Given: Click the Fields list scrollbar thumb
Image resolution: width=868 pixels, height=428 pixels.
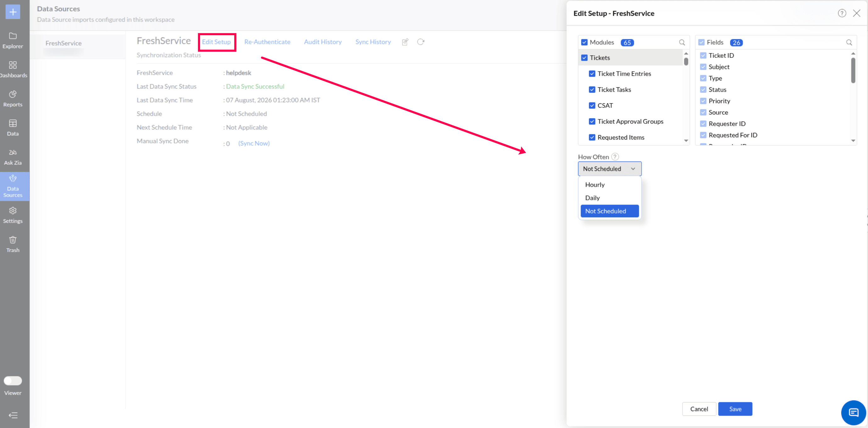Looking at the screenshot, I should pyautogui.click(x=853, y=70).
